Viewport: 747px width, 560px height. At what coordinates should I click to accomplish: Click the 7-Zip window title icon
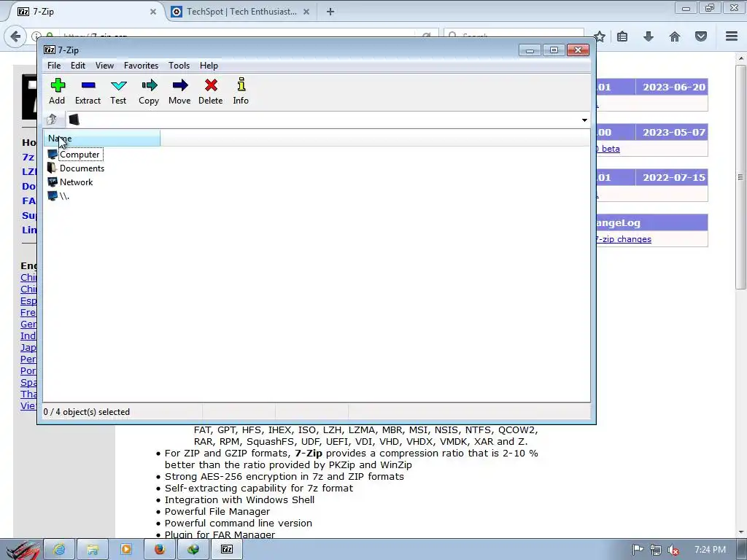point(49,50)
